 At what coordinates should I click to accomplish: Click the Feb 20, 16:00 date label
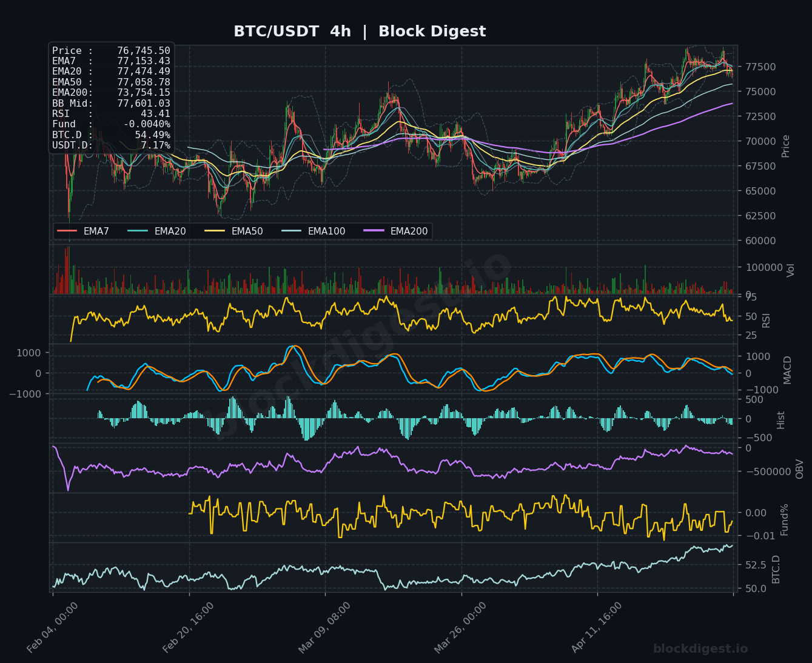(189, 627)
